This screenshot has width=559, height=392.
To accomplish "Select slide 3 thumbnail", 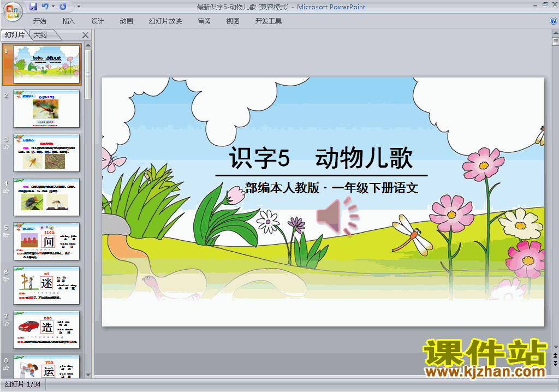I will pyautogui.click(x=46, y=153).
